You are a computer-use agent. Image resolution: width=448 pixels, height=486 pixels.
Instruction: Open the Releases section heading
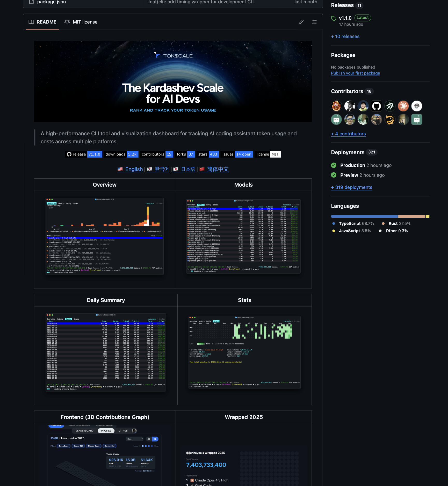pyautogui.click(x=342, y=5)
